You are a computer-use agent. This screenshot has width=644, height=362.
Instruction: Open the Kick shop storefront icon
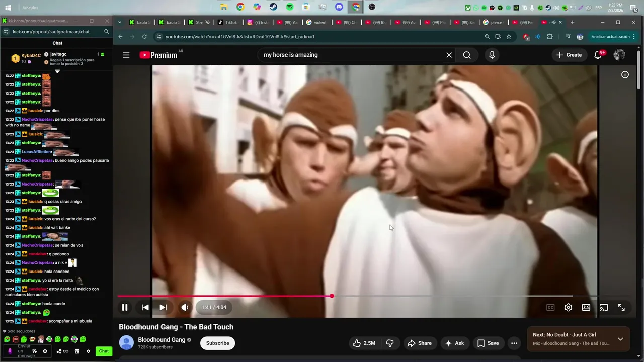[77, 351]
